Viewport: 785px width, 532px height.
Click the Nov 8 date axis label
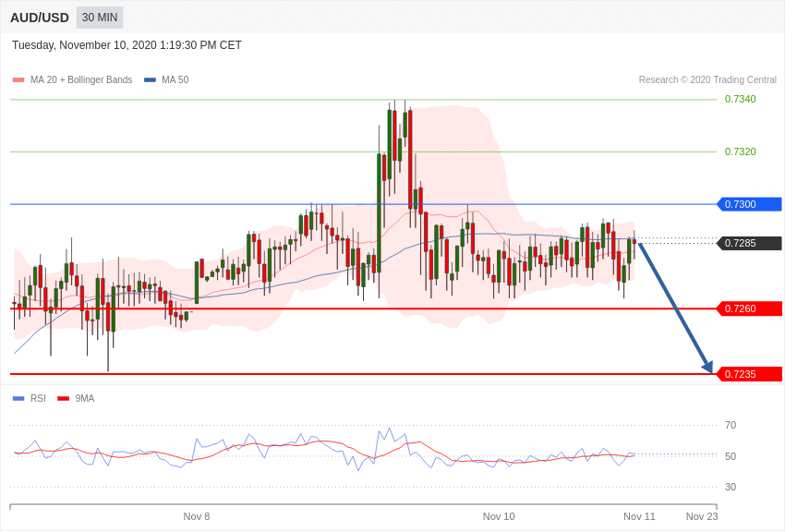click(196, 516)
